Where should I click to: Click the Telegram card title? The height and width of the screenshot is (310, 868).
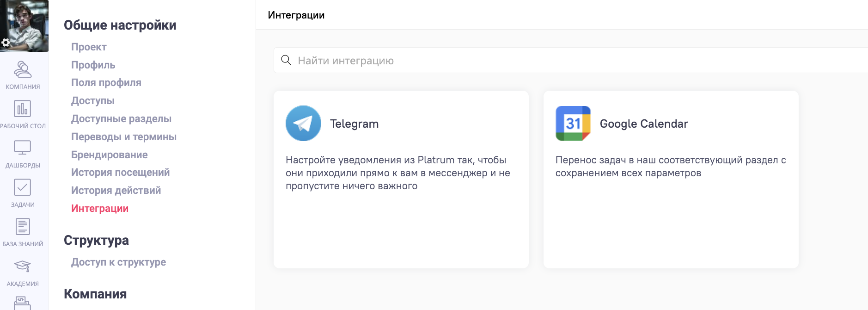coord(354,124)
